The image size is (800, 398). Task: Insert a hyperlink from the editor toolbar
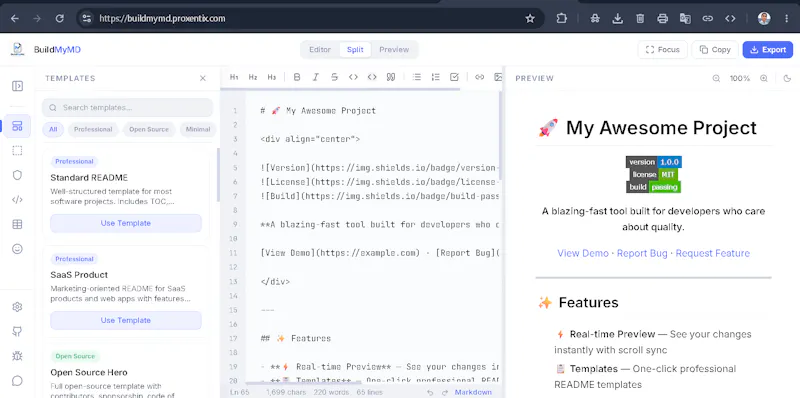(x=479, y=77)
